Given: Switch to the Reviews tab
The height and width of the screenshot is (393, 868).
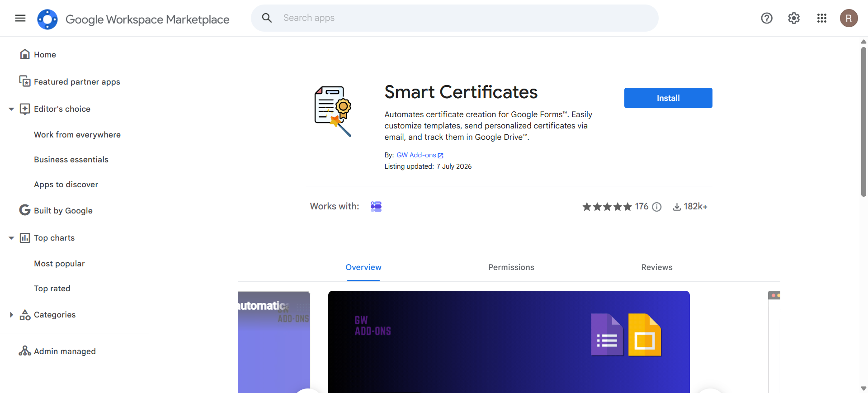Looking at the screenshot, I should click(657, 267).
